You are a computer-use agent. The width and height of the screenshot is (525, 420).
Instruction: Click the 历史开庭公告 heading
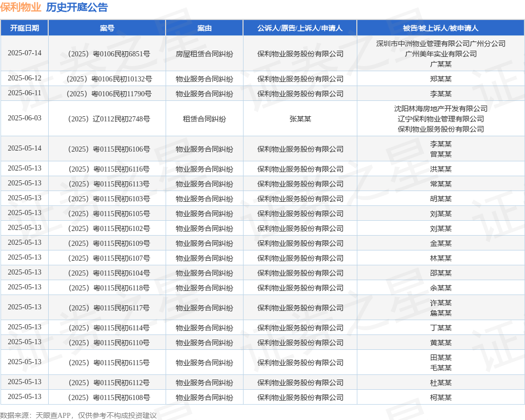[x=77, y=7]
